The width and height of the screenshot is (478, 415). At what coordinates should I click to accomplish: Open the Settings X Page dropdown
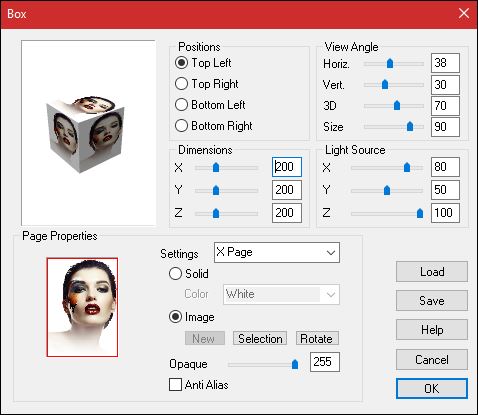277,253
